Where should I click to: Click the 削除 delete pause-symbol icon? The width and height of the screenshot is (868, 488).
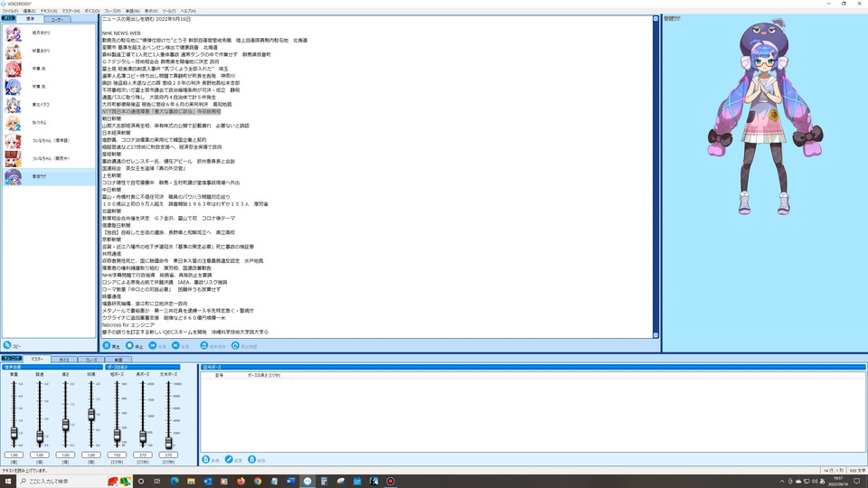point(252,459)
